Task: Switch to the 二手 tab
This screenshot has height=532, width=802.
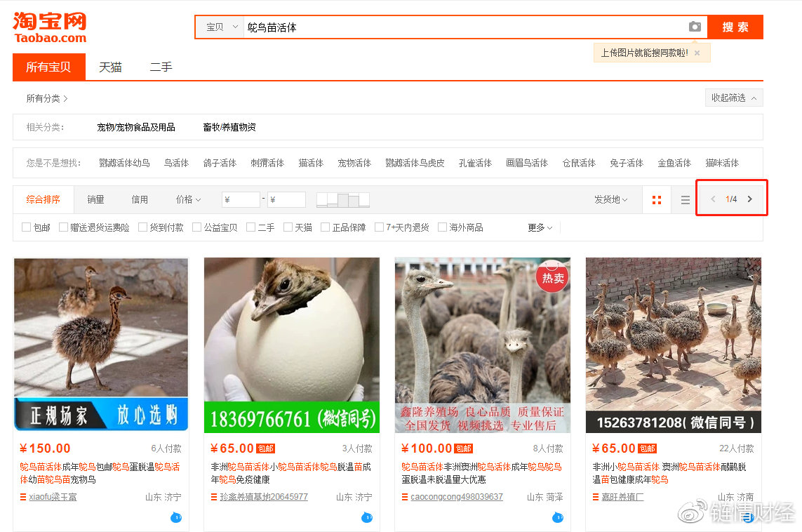Action: [x=161, y=67]
